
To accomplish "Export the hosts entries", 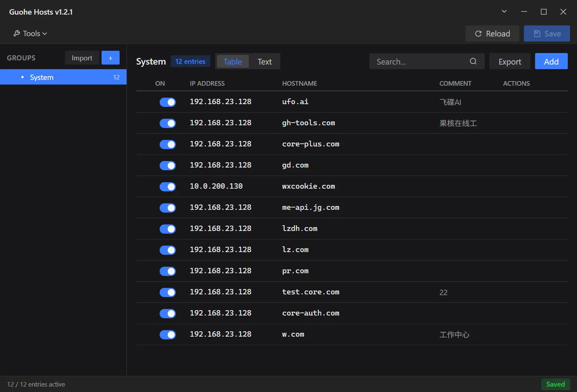I will point(510,61).
